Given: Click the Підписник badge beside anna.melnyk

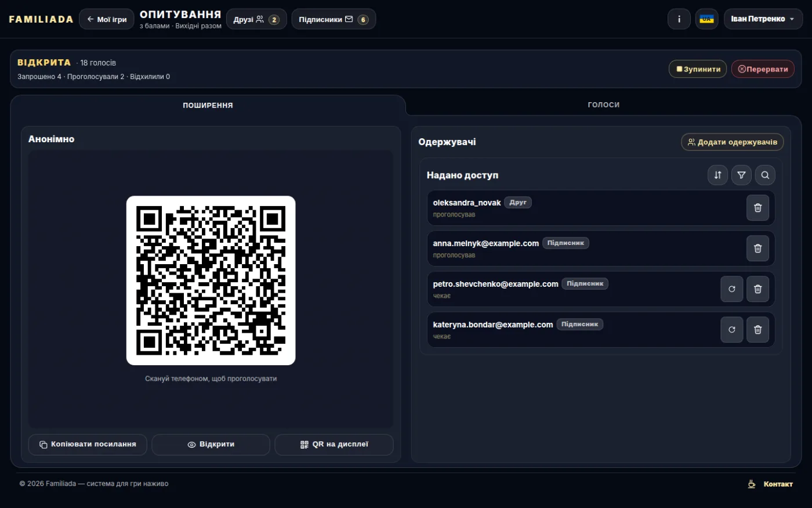Looking at the screenshot, I should pos(565,243).
